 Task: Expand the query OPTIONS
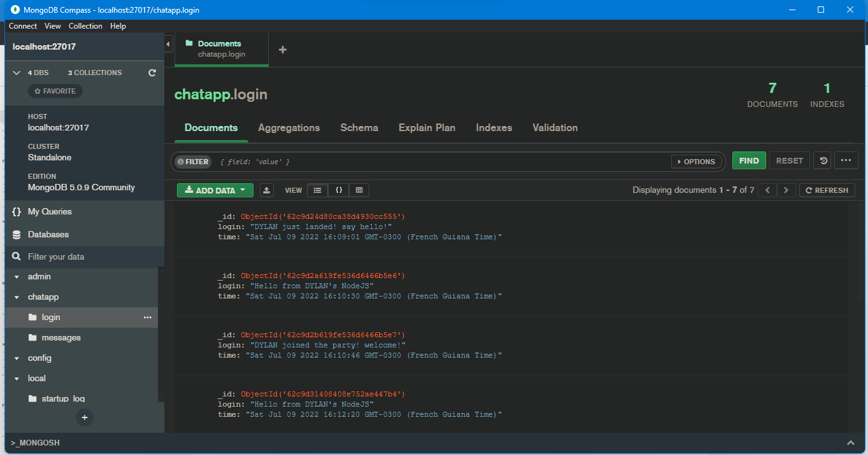coord(695,162)
